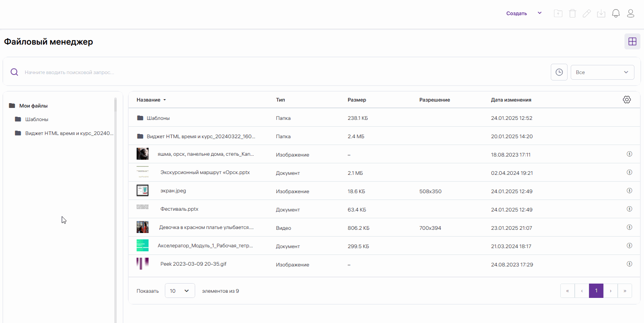Switch to grid view layout
Screen dimensions: 644x323
point(632,41)
